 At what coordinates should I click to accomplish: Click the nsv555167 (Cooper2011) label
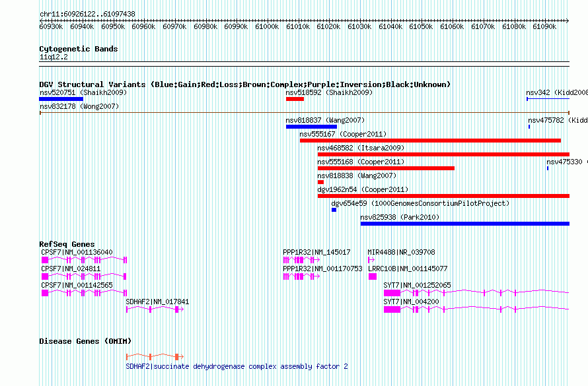(343, 134)
